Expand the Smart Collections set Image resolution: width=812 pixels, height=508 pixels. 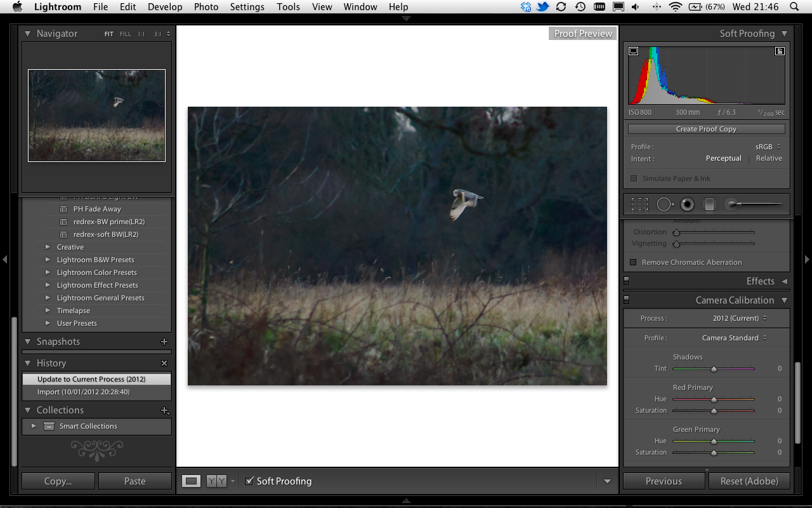coord(34,426)
